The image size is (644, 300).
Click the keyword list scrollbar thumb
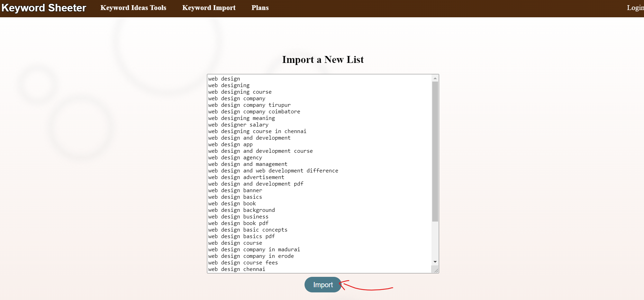(x=435, y=151)
